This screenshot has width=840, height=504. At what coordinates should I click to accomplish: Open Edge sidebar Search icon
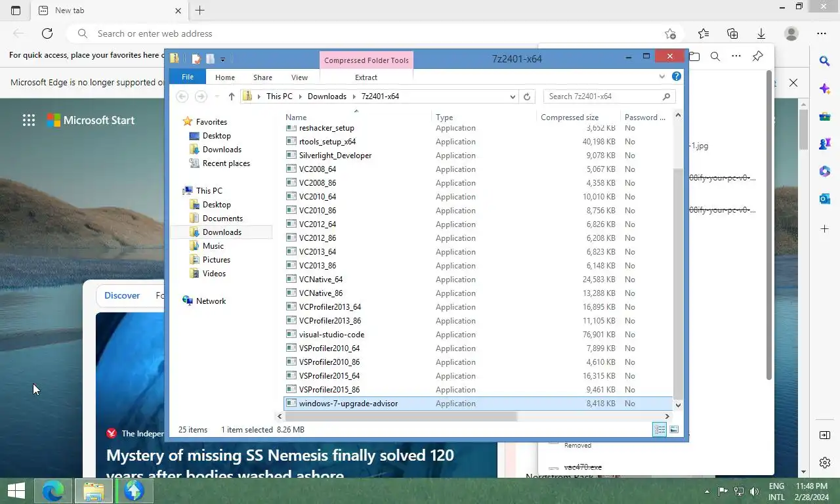tap(825, 61)
